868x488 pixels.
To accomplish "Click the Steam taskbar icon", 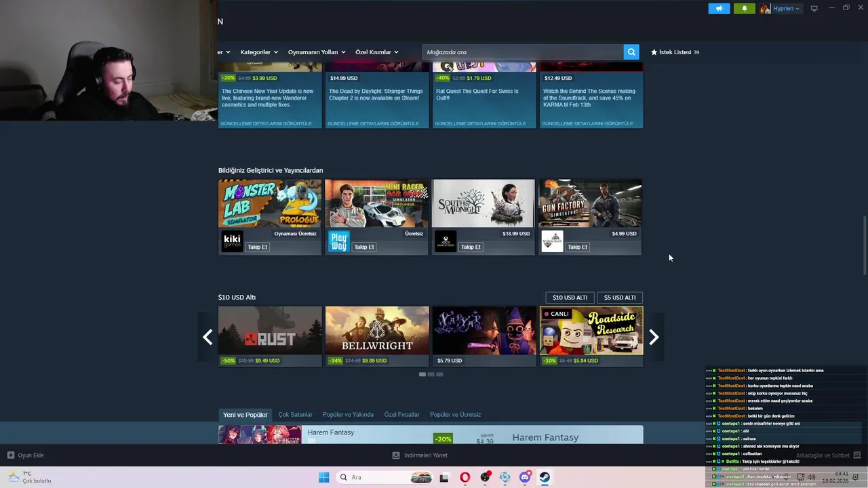I will [545, 477].
